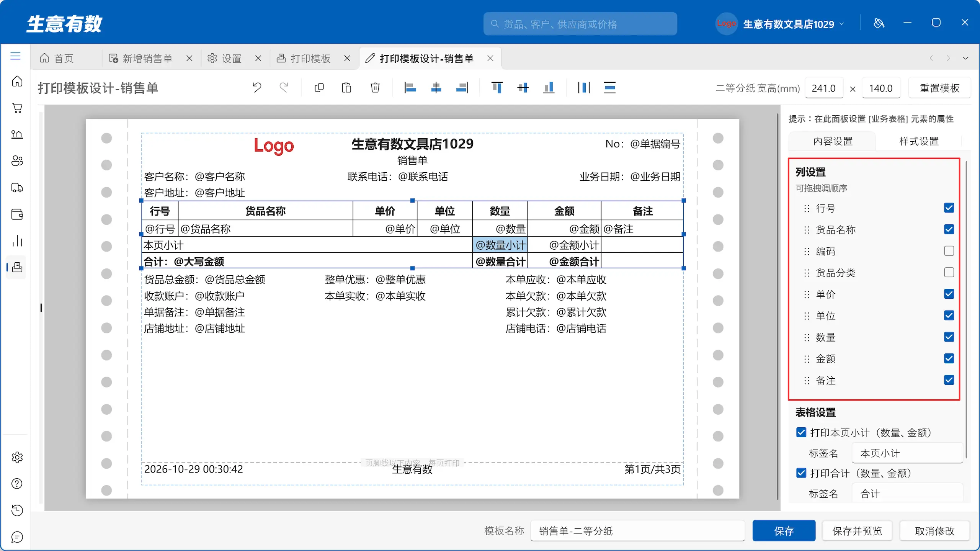Toggle 打印合计 checkbox
The image size is (980, 551).
point(801,473)
